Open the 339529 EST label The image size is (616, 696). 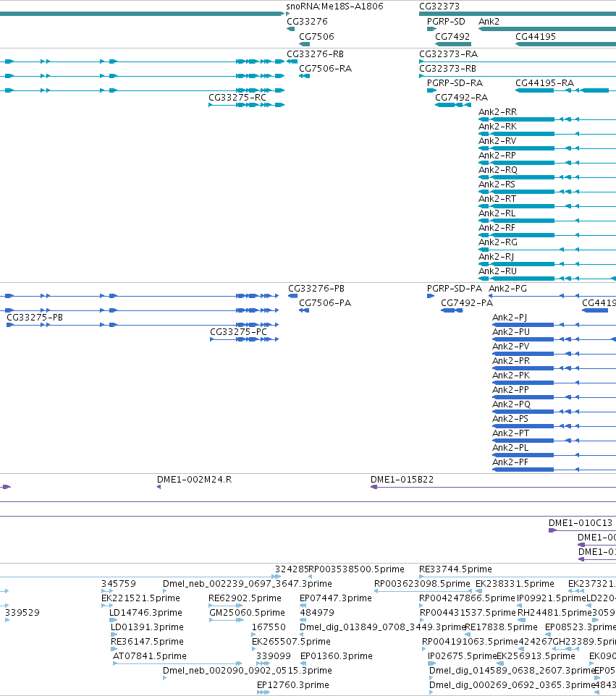[22, 613]
